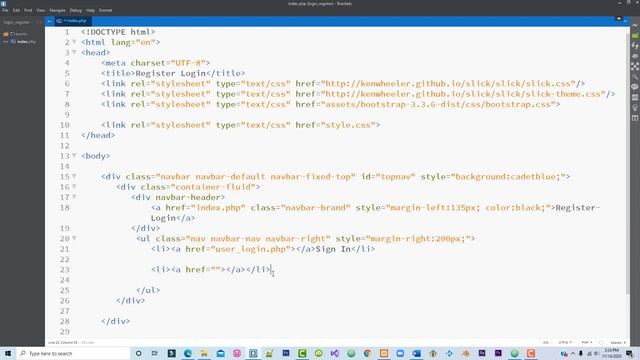Open the View menu
The width and height of the screenshot is (640, 360).
point(40,10)
